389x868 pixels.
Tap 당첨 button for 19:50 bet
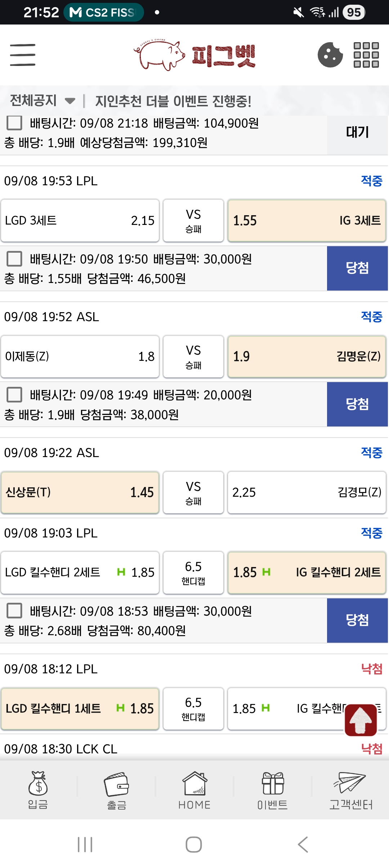[357, 268]
